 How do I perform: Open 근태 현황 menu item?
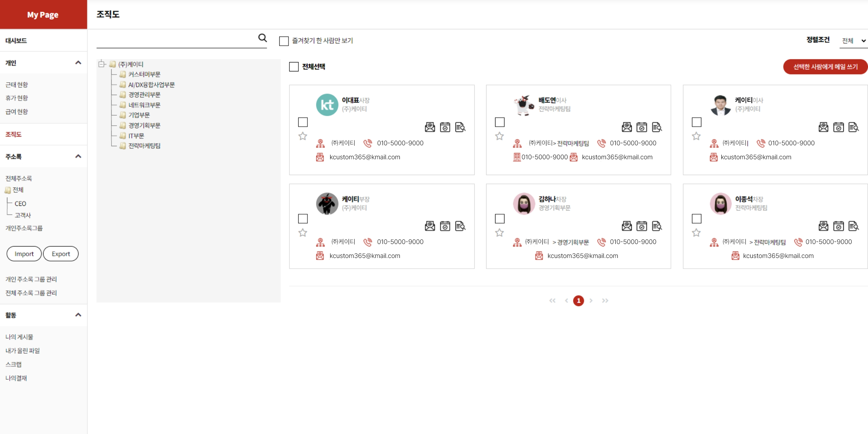click(x=16, y=84)
